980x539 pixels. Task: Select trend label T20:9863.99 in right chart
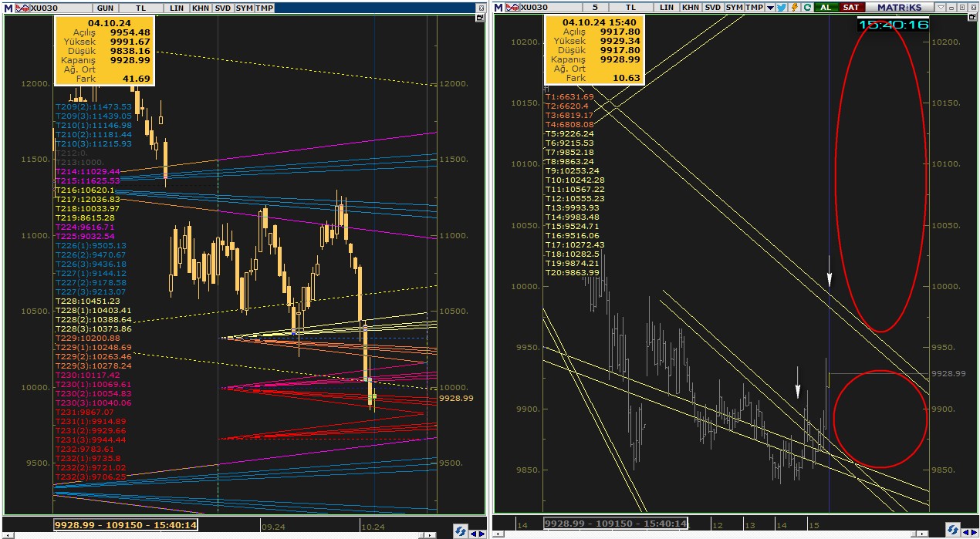tap(572, 272)
